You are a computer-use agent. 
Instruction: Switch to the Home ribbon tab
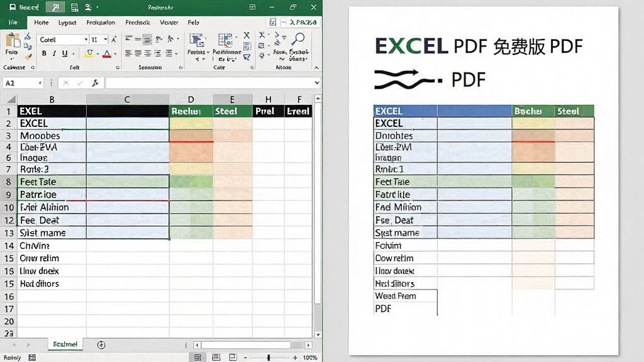tap(41, 22)
